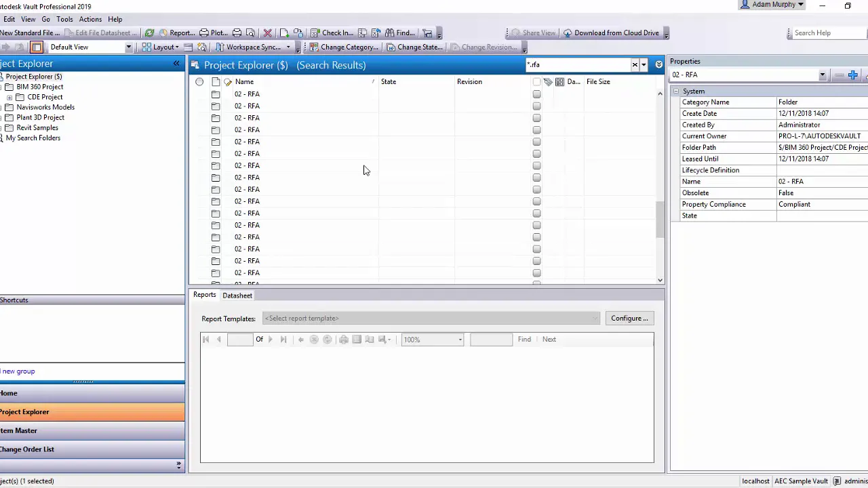Open the Report Templates dropdown

coord(431,319)
